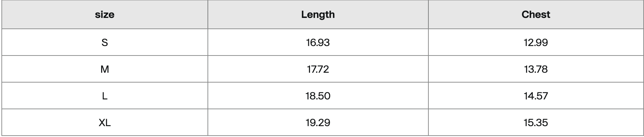The height and width of the screenshot is (137, 644).
Task: Click the size column header
Action: coord(105,14)
